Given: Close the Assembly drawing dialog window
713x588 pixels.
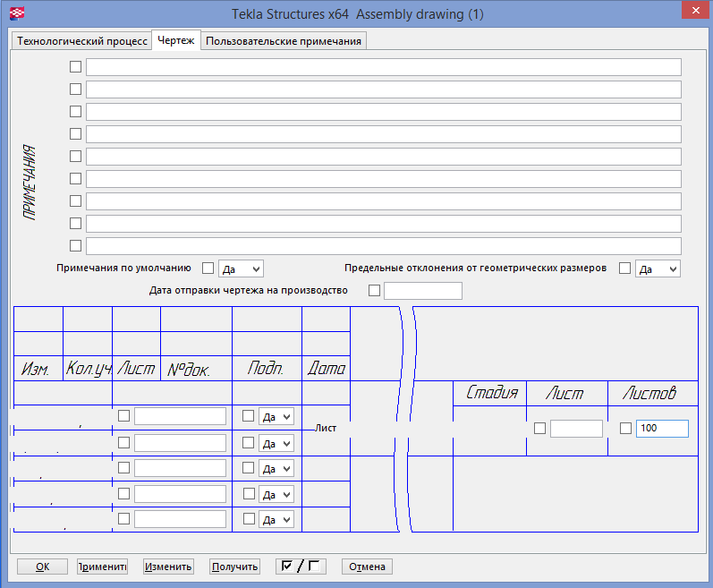Looking at the screenshot, I should click(691, 12).
